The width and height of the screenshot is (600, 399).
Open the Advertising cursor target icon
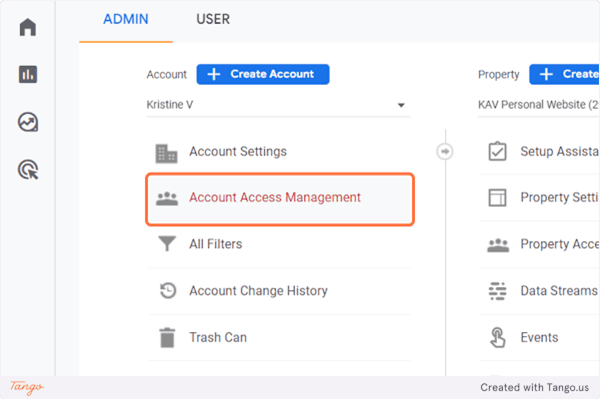28,170
